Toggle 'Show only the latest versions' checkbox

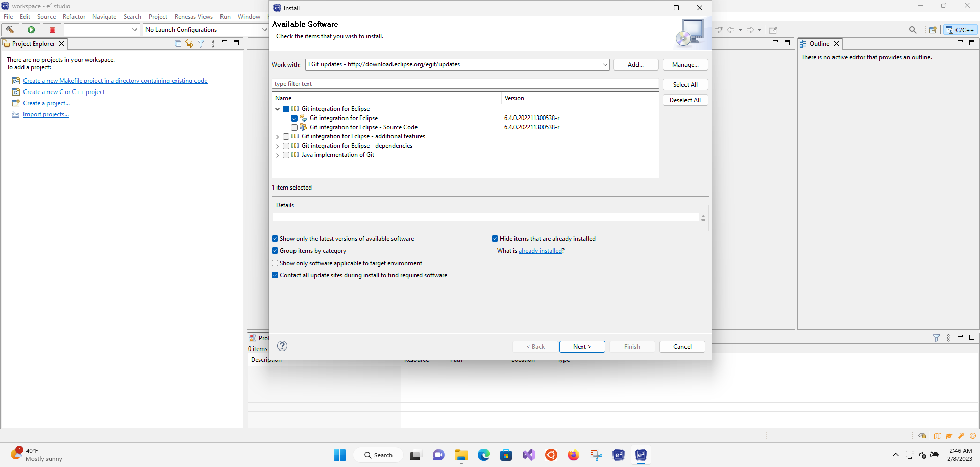[275, 239]
